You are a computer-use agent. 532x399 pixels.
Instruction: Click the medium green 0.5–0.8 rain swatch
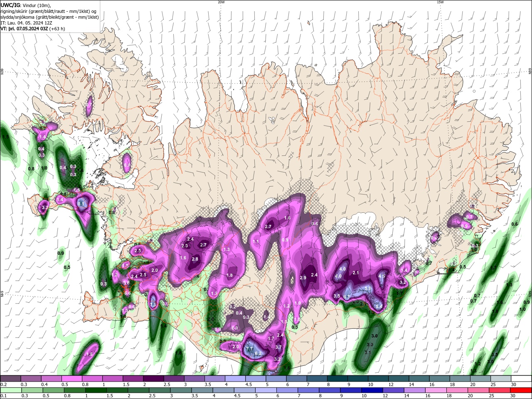point(53,390)
